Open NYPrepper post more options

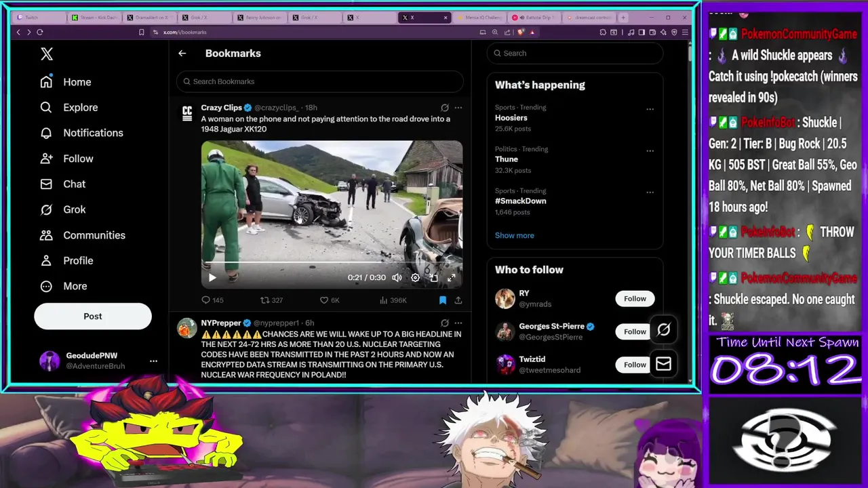(458, 323)
